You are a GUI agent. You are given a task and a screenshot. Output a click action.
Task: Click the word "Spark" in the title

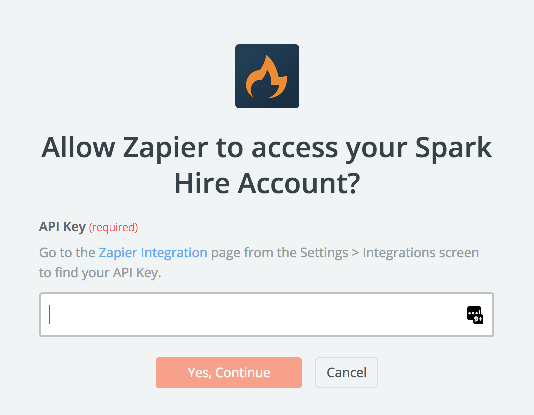tap(453, 147)
